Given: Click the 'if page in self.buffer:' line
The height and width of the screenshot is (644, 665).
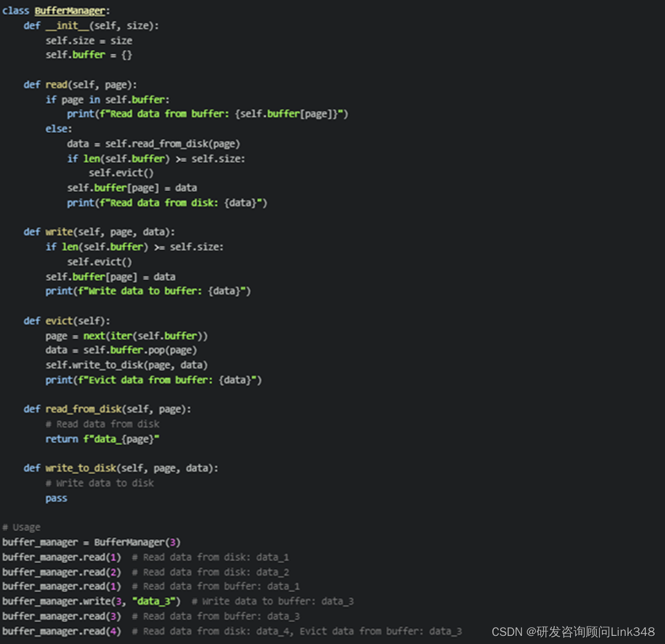Looking at the screenshot, I should [x=107, y=99].
